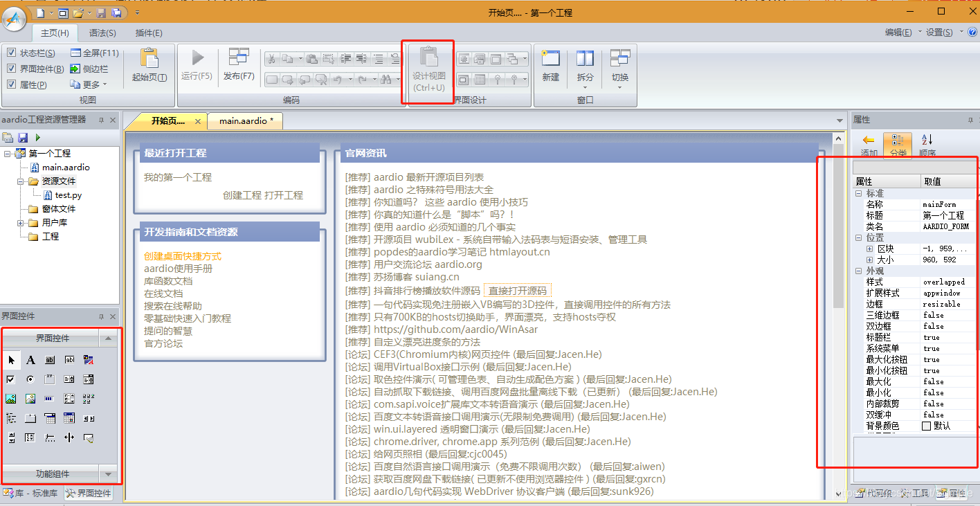Close the 开始页 tab with its X

pyautogui.click(x=197, y=121)
